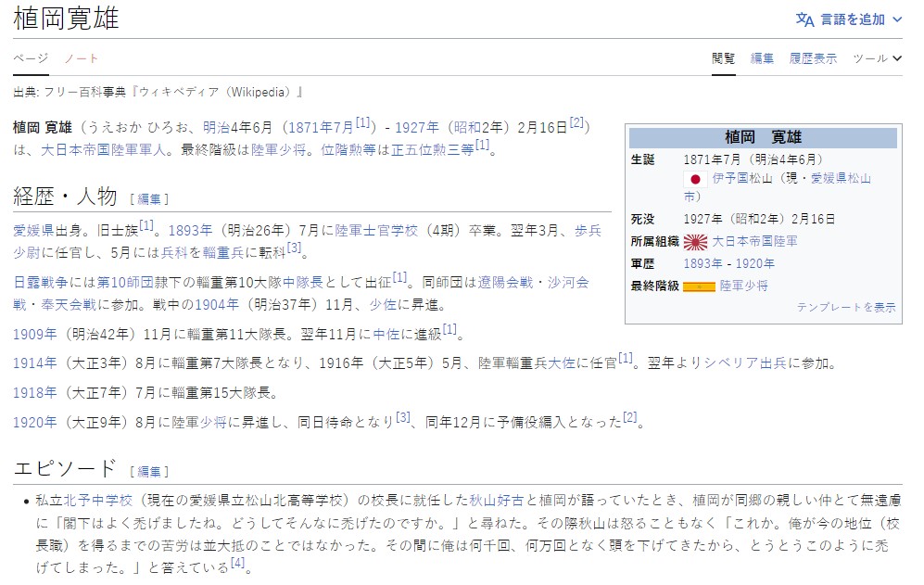The height and width of the screenshot is (585, 924).
Task: Select the ページ menu item
Action: coord(31,57)
